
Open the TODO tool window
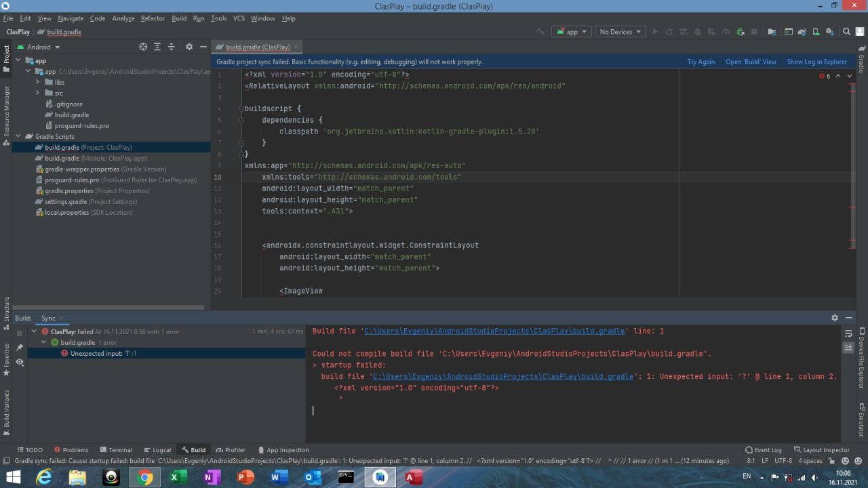coord(30,450)
